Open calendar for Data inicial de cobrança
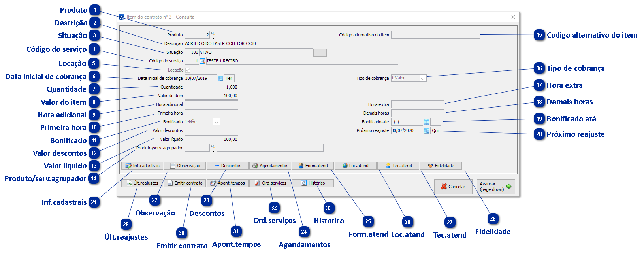Screen dimensions: 644x257 [x=220, y=78]
